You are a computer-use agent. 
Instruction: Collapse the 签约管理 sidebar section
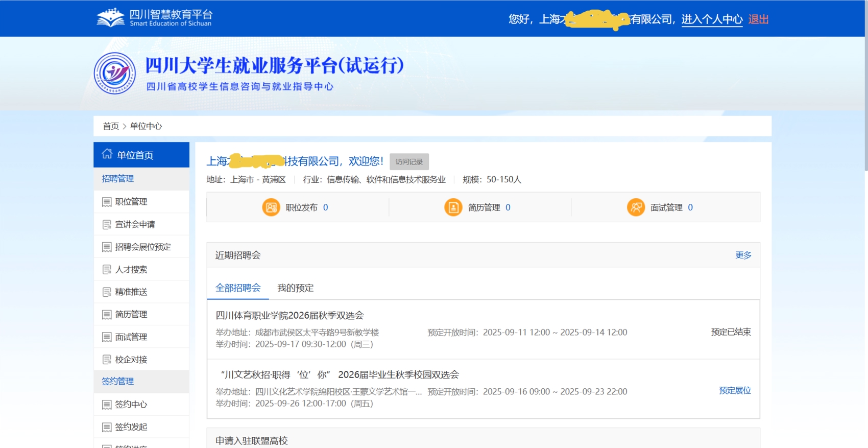[118, 381]
